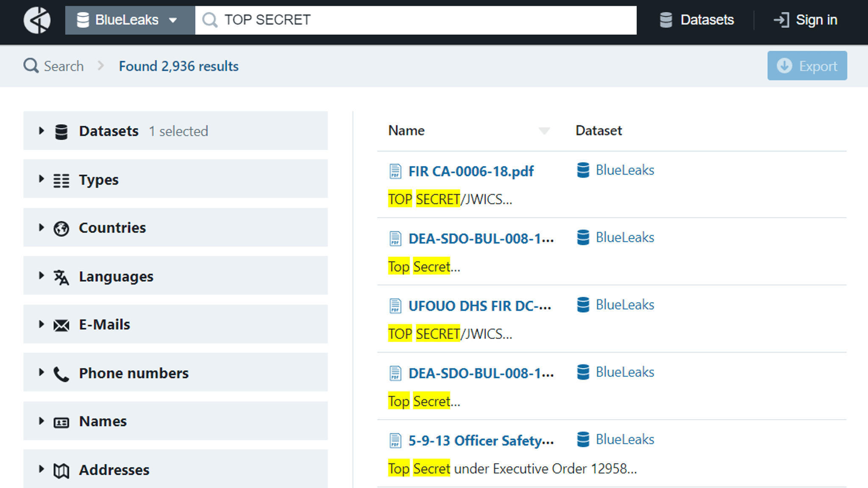The image size is (868, 488).
Task: Click the ID card icon beside Names
Action: coord(61,421)
